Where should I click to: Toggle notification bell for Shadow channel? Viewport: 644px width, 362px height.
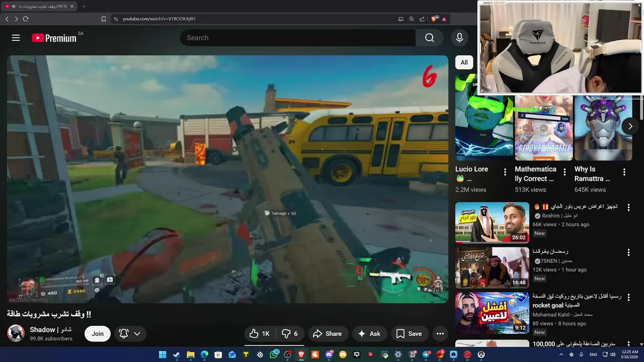(124, 333)
